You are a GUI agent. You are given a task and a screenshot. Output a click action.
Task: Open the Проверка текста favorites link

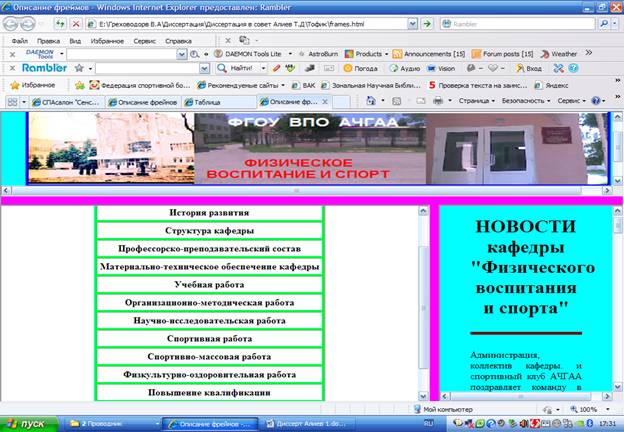[x=478, y=85]
